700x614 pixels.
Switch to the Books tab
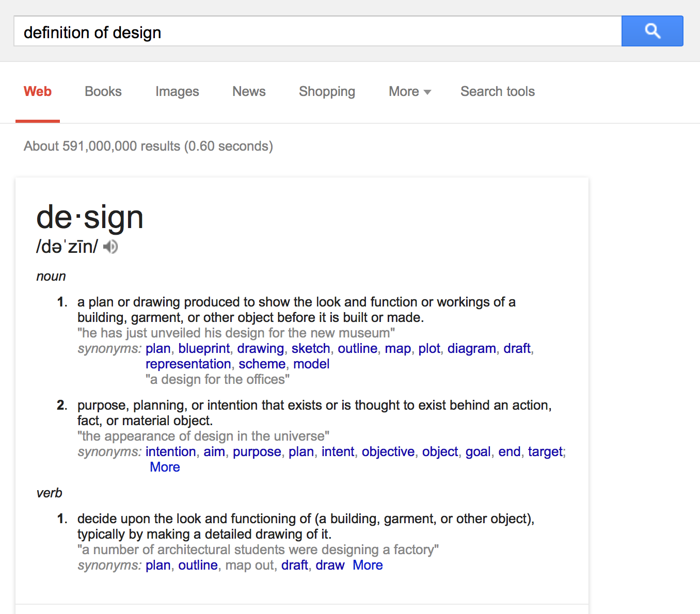click(103, 91)
